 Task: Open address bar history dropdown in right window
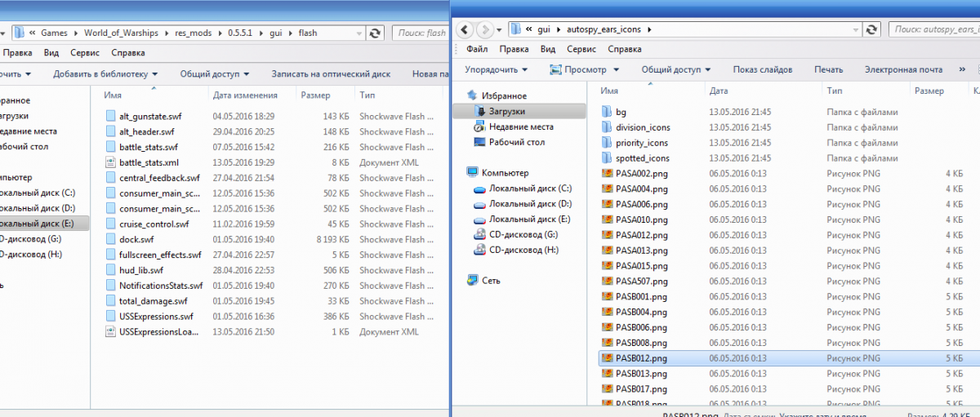tap(857, 29)
